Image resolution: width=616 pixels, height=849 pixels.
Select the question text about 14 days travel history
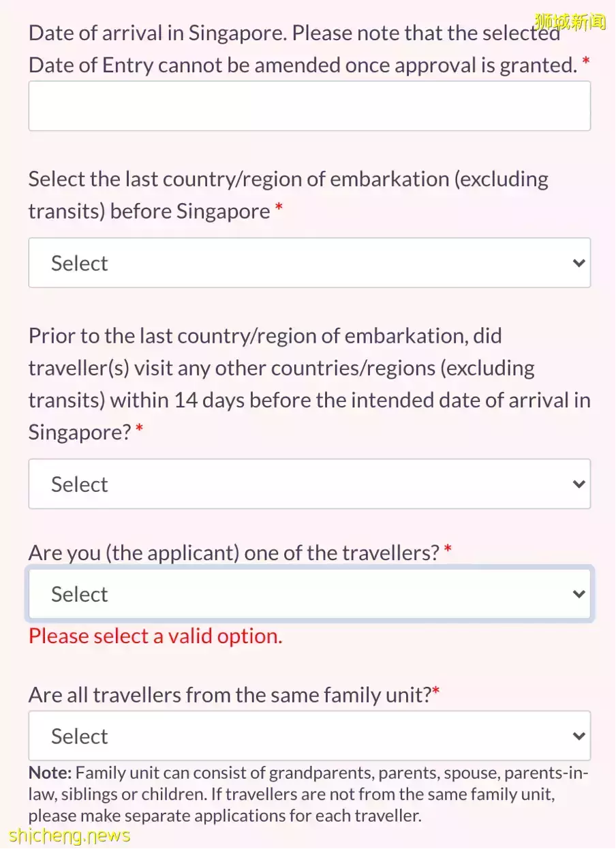click(307, 384)
